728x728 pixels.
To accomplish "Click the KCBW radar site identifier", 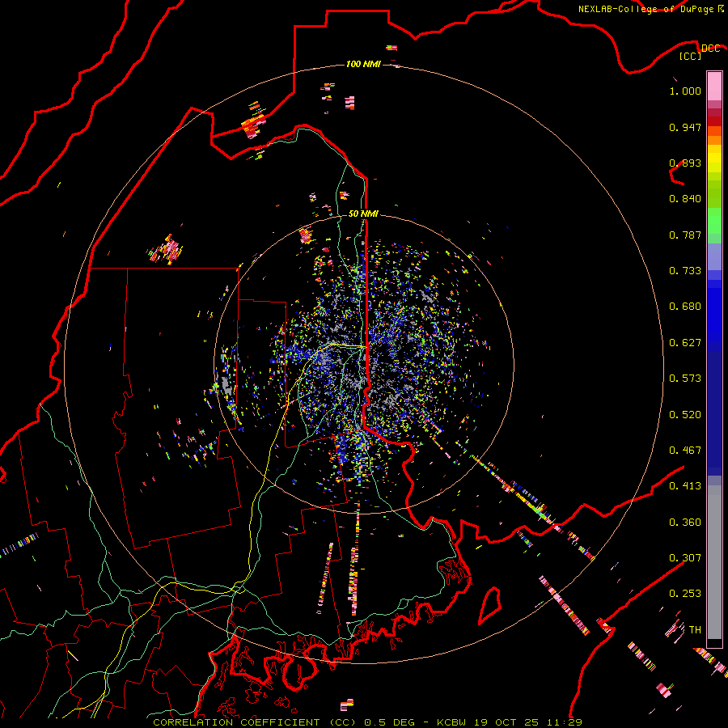I will pyautogui.click(x=452, y=722).
